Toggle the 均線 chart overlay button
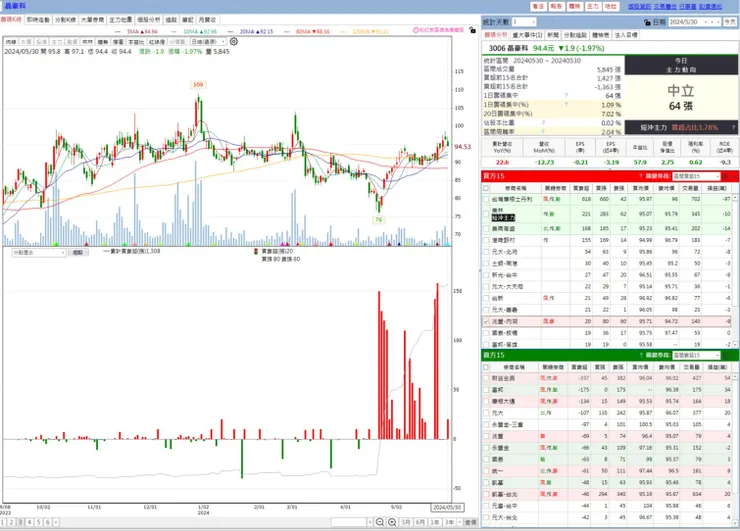 [10, 42]
